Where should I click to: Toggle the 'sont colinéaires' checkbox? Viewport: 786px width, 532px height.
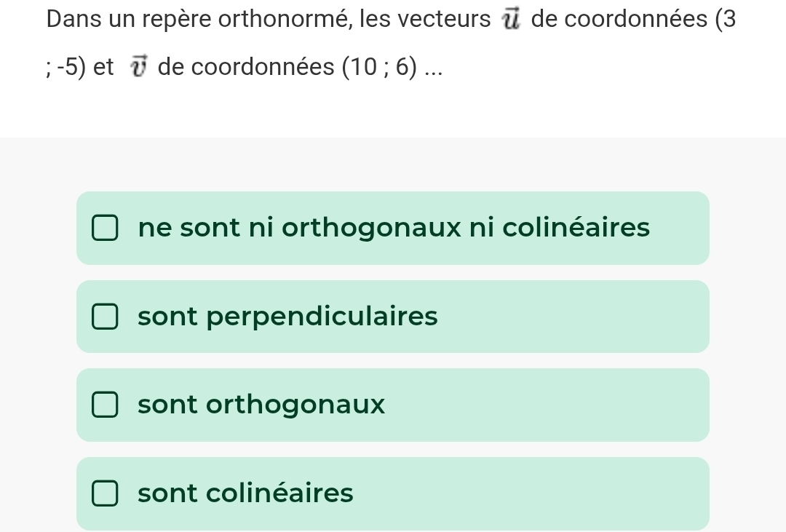tap(105, 494)
